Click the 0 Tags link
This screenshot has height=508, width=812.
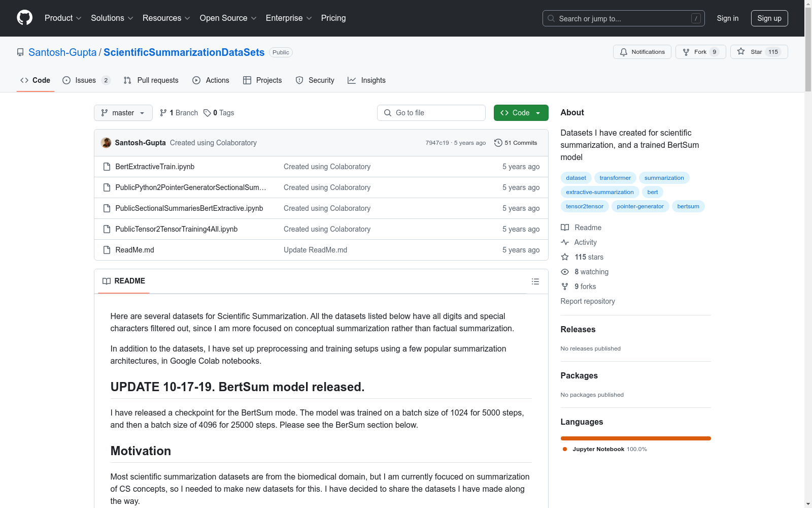point(219,113)
